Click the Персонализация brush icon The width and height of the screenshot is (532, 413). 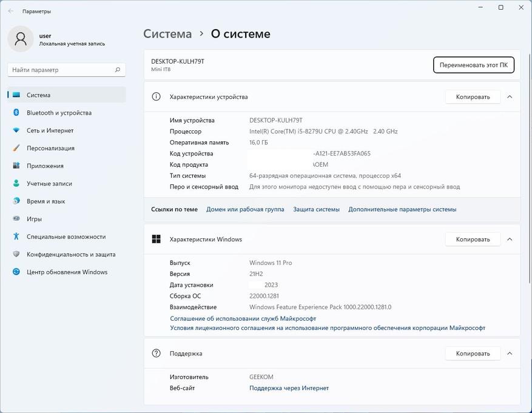pos(16,148)
